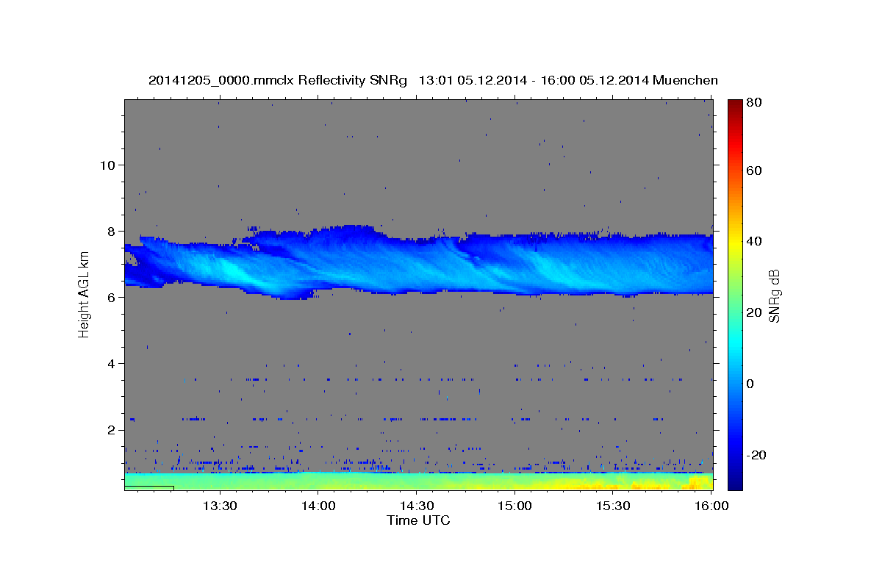Click the 14:30 time tick label
Image resolution: width=882 pixels, height=588 pixels.
416,506
